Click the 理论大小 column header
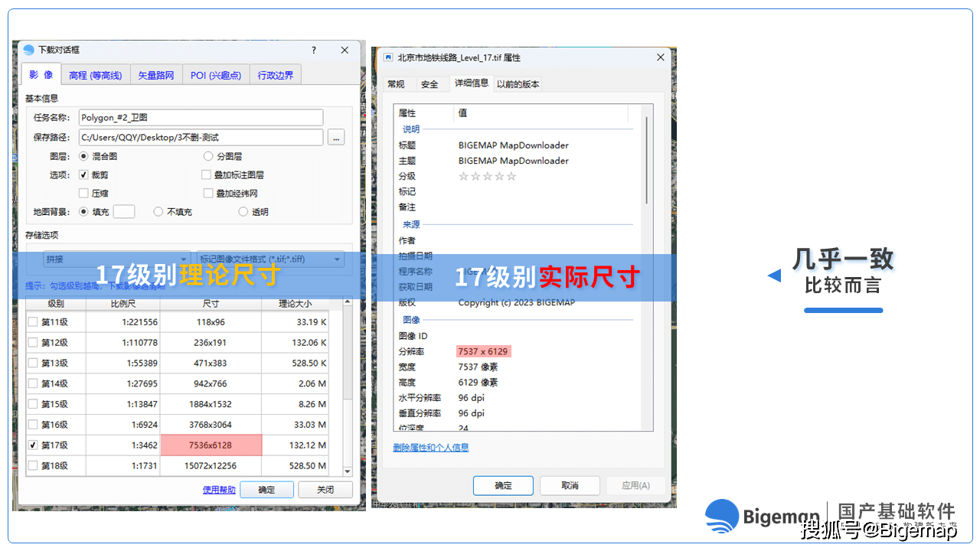This screenshot has width=980, height=551. pyautogui.click(x=296, y=304)
